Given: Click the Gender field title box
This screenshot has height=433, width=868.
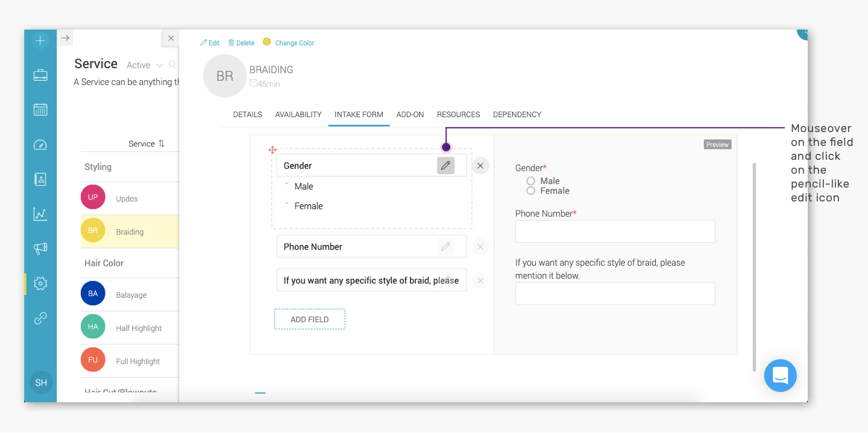Looking at the screenshot, I should [x=372, y=165].
